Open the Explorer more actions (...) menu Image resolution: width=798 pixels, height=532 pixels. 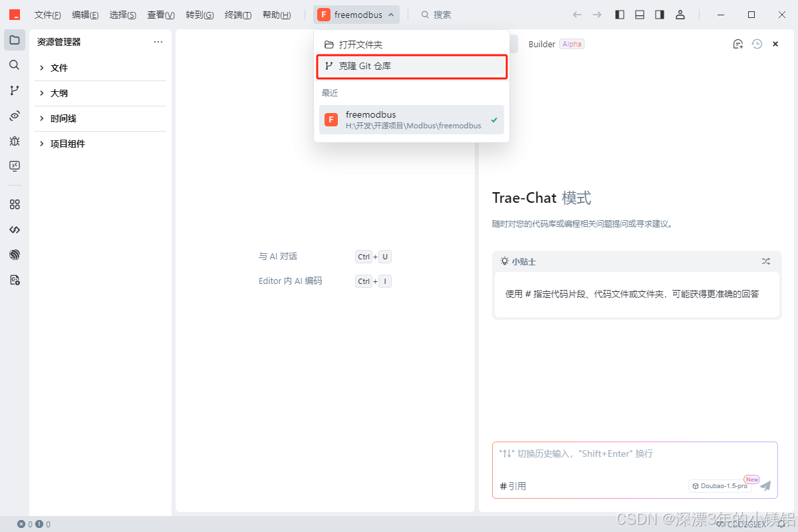click(158, 42)
